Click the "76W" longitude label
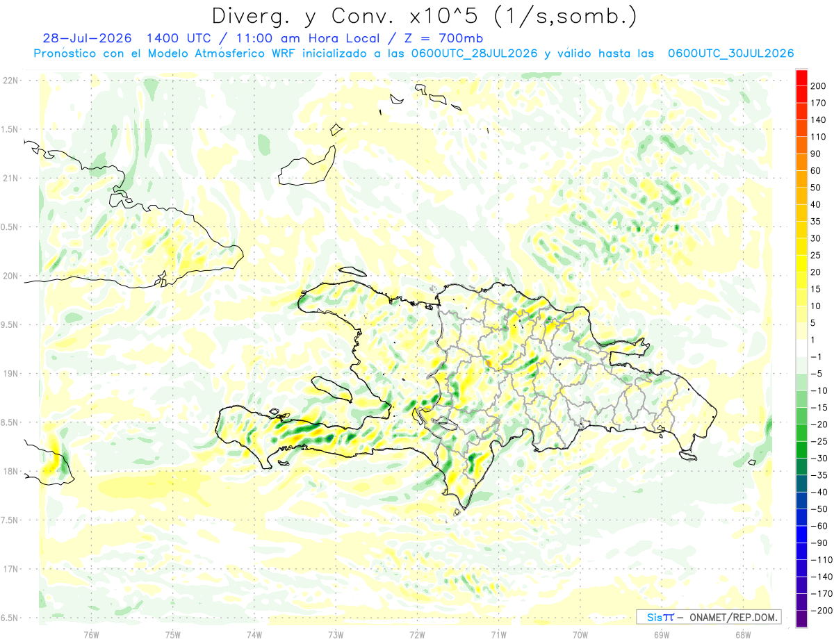834x644 pixels. point(91,634)
